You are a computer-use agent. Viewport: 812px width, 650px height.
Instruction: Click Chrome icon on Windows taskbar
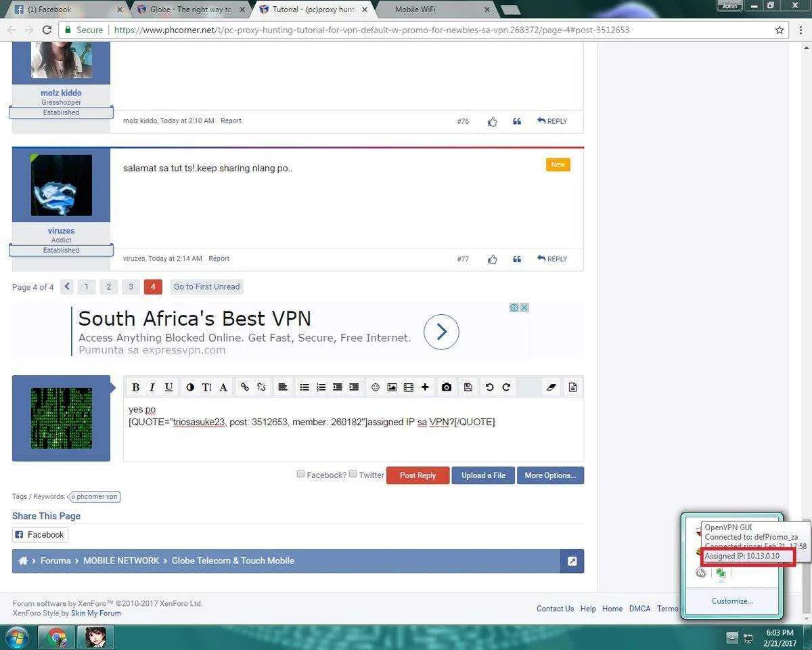tap(56, 637)
